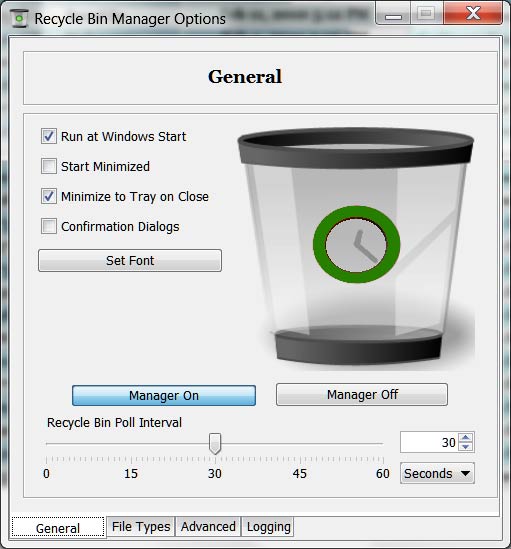Click the Manager Off button
Screen dimensions: 511x549
(362, 395)
